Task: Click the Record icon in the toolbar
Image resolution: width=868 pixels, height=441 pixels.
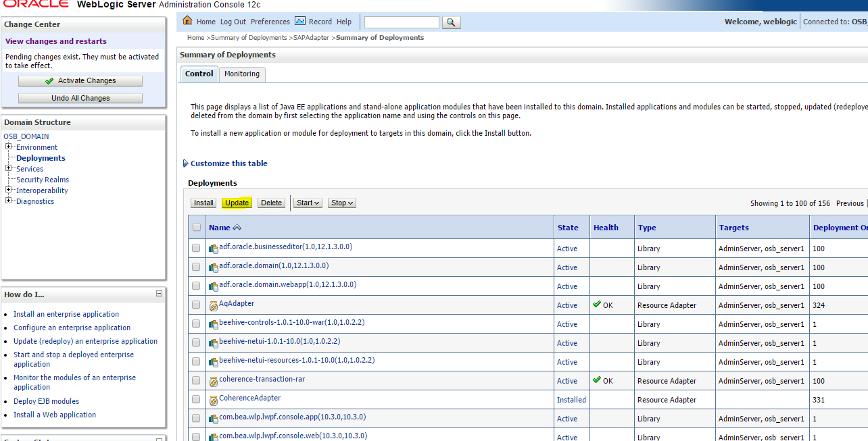Action: (300, 21)
